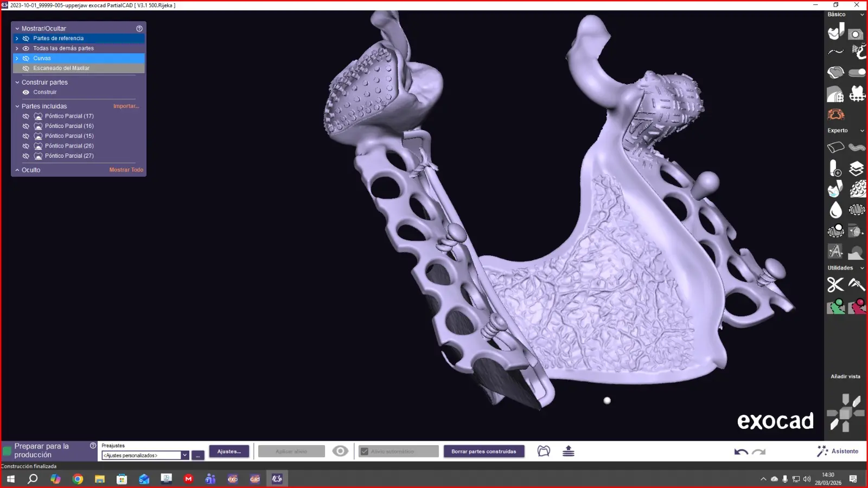Open the major connector plate tool icon
This screenshot has height=488, width=868.
836,72
